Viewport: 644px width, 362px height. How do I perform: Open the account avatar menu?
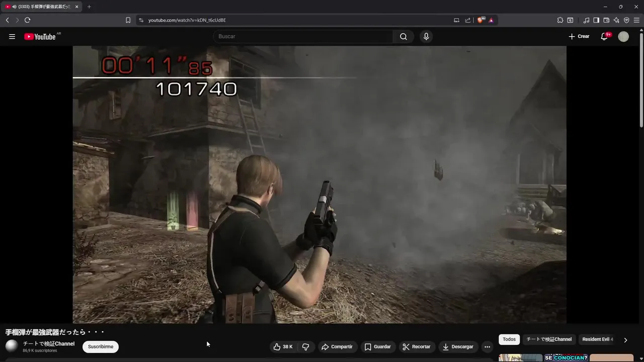(623, 37)
